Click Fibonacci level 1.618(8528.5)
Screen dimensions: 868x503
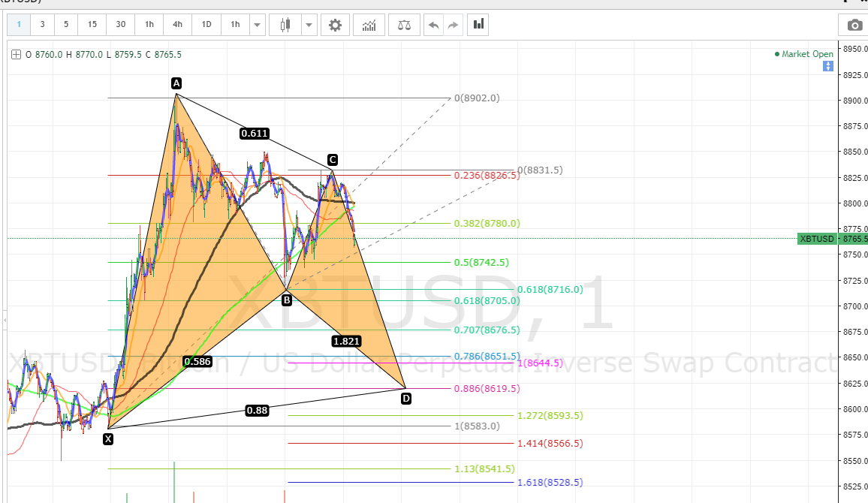550,483
